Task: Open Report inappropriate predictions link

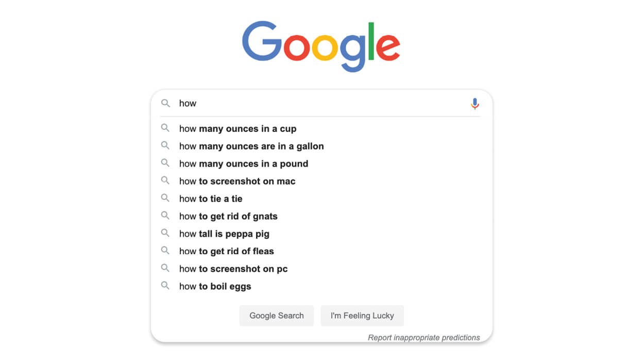Action: coord(423,338)
